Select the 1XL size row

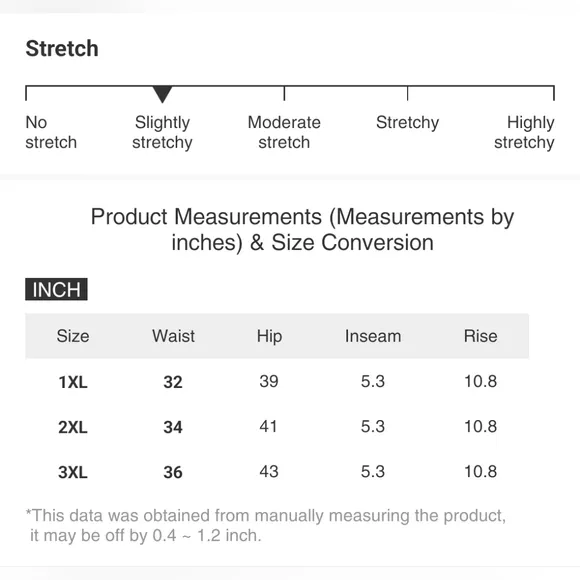point(277,381)
